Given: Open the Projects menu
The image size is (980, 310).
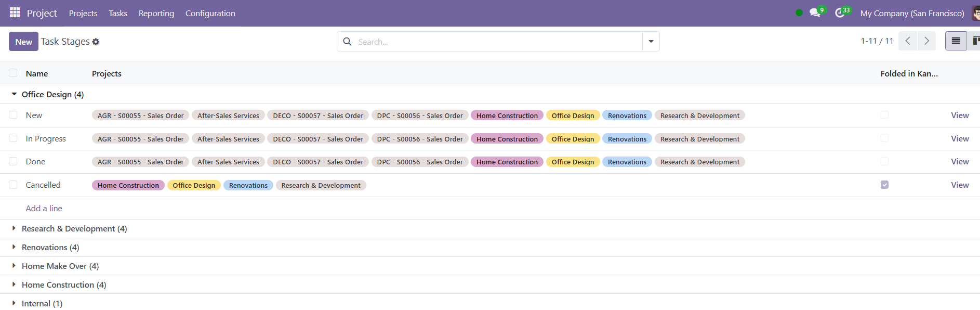Looking at the screenshot, I should tap(83, 13).
